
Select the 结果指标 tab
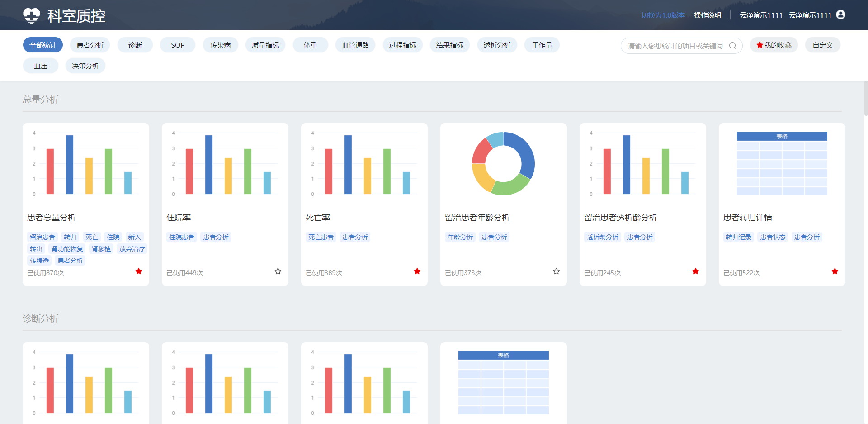point(450,45)
